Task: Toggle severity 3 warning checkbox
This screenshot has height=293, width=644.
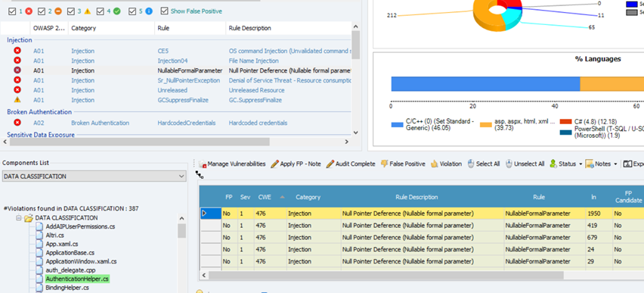Action: pyautogui.click(x=71, y=11)
